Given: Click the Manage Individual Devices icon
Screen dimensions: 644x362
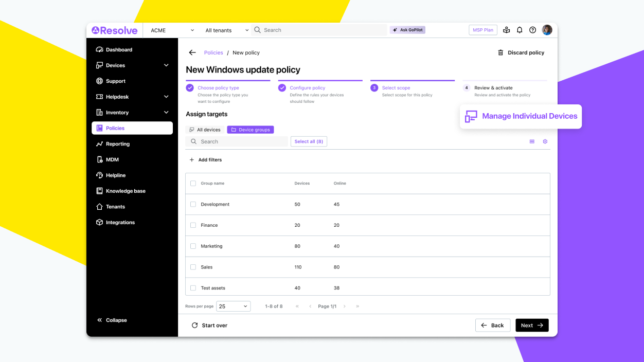Looking at the screenshot, I should (470, 116).
